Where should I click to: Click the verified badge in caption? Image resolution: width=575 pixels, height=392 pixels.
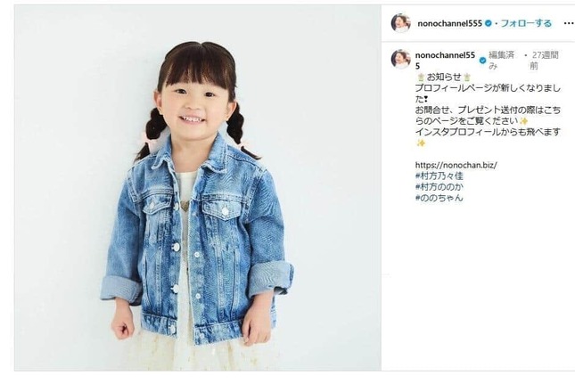coord(483,61)
